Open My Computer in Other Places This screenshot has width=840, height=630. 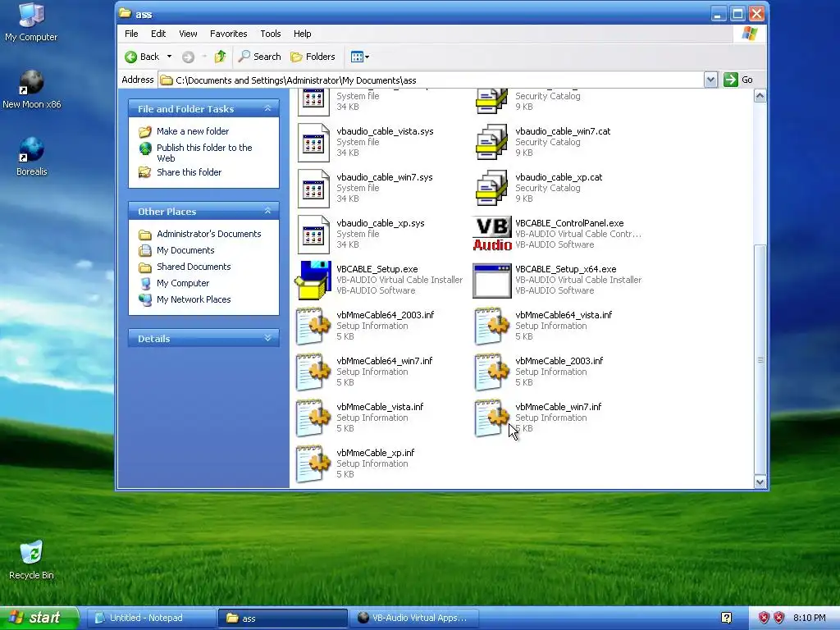click(183, 283)
